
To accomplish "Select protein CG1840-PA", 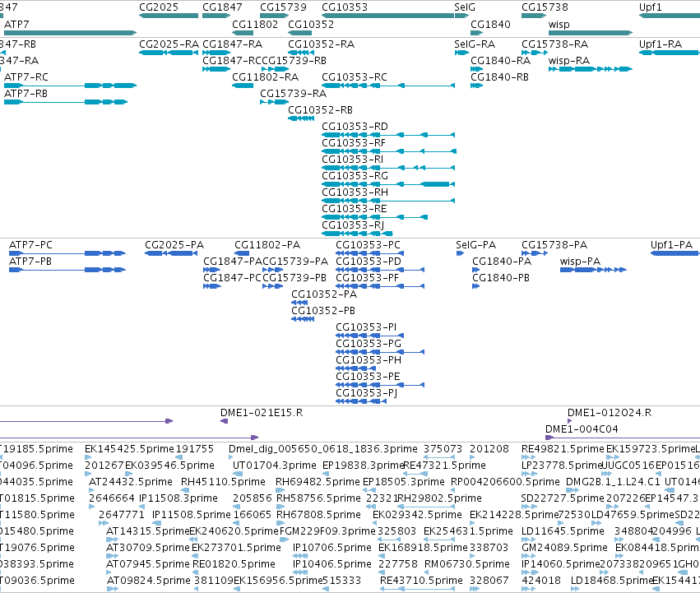I will (x=476, y=270).
